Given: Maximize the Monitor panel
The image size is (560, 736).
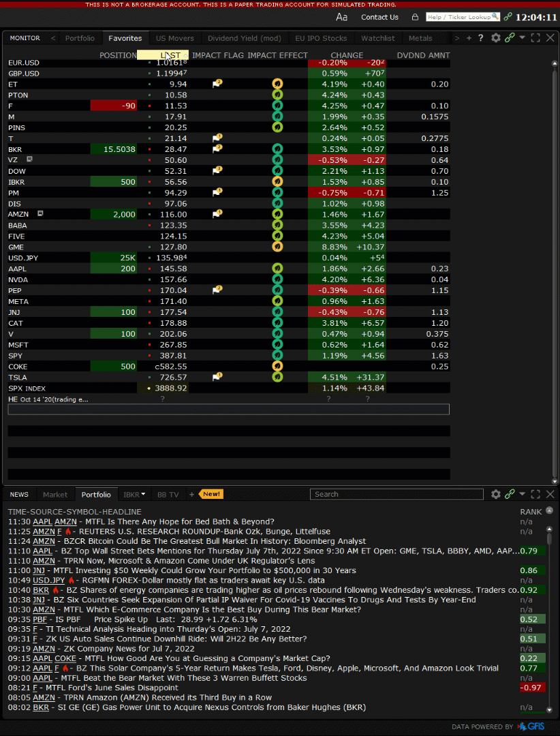Looking at the screenshot, I should tap(535, 38).
